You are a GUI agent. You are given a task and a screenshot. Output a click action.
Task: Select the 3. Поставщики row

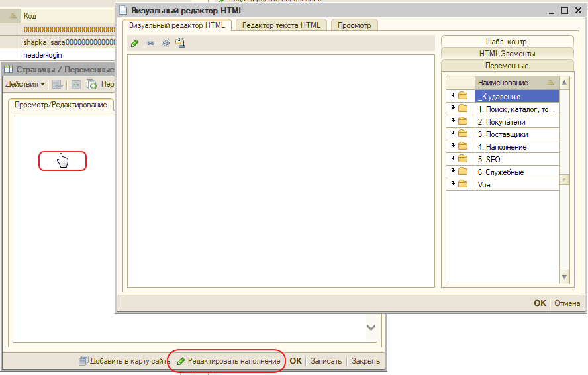click(503, 134)
